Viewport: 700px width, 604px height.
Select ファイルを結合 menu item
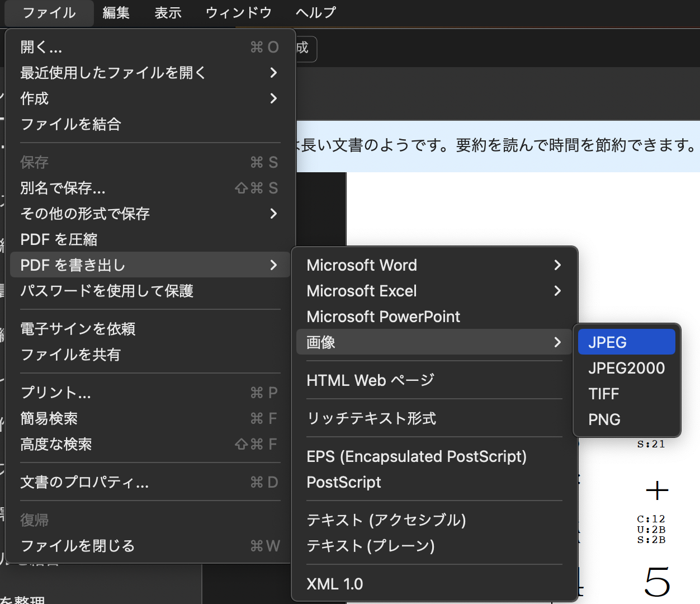coord(150,124)
